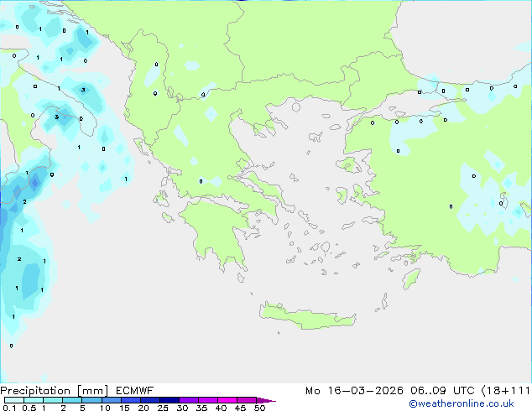The image size is (532, 411).
Task: Select the 5–10 mm legend swatch
Action: (x=91, y=400)
